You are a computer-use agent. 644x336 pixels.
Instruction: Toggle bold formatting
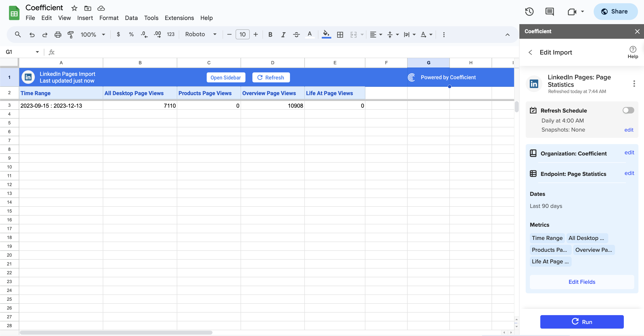point(270,35)
